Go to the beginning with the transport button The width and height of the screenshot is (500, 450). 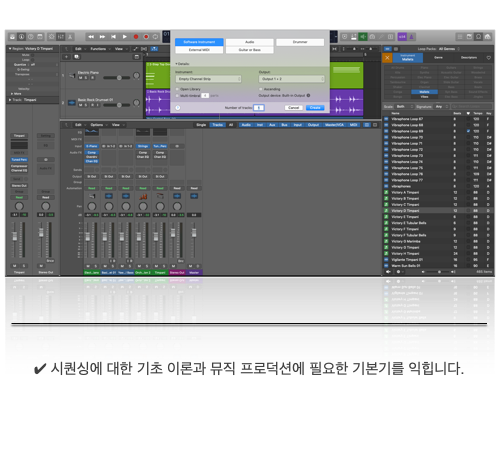point(114,37)
